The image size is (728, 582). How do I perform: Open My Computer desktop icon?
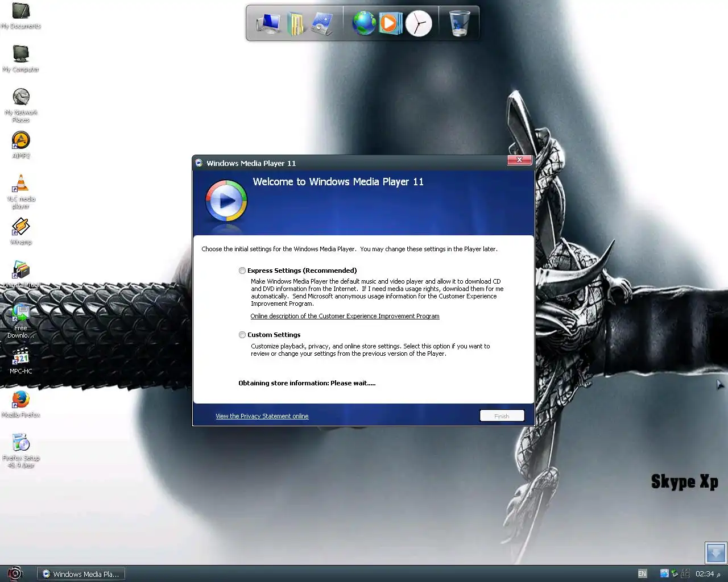21,59
